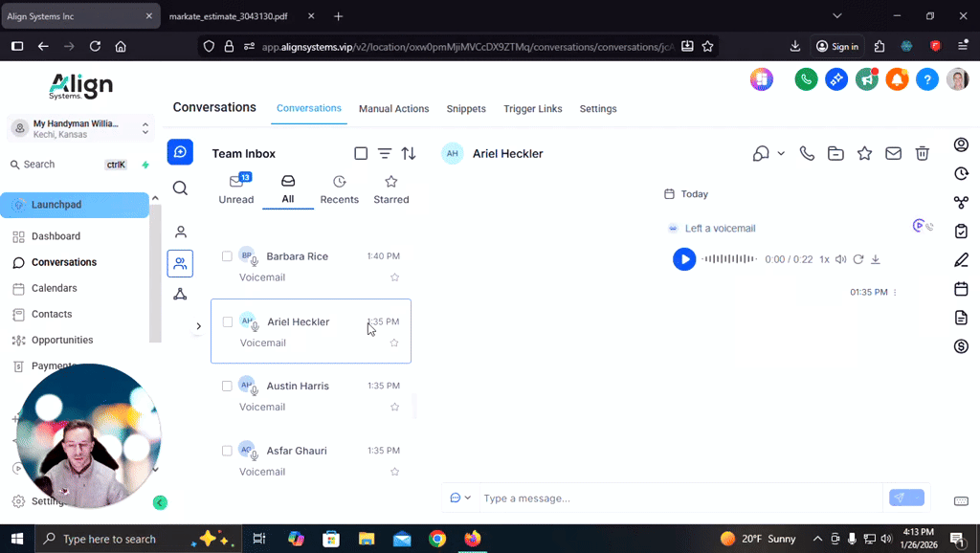This screenshot has width=980, height=553.
Task: Adjust the voicemail volume speaker
Action: [840, 259]
